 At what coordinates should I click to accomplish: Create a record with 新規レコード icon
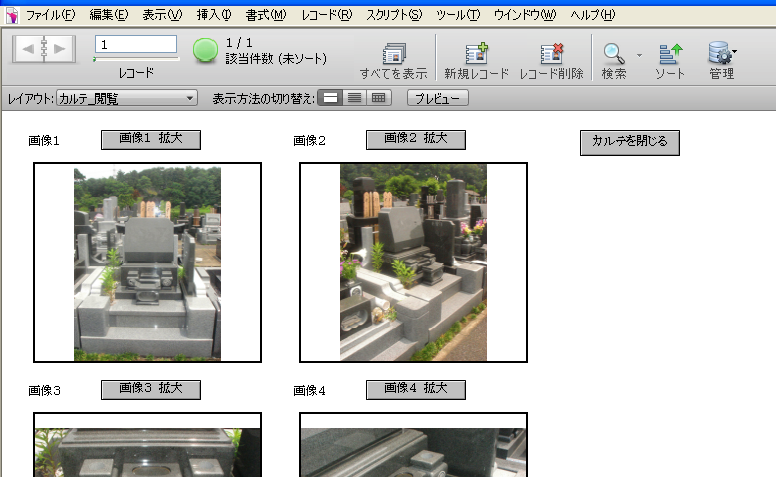pyautogui.click(x=476, y=55)
